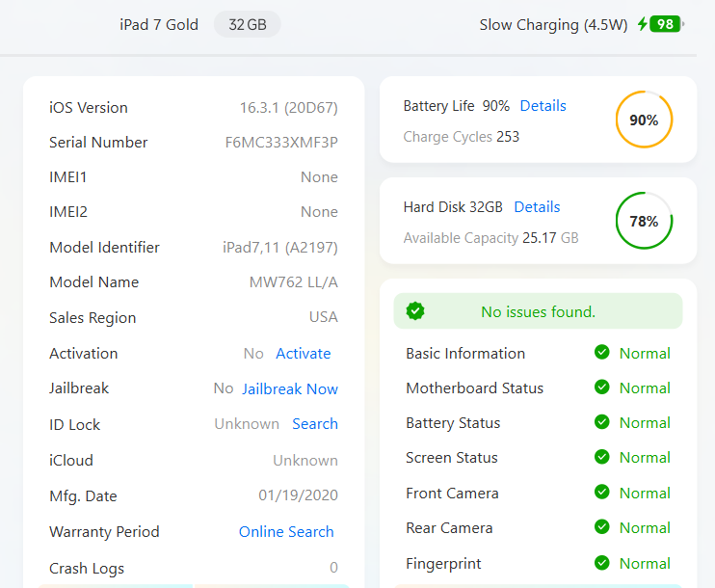Screen dimensions: 715x588
Task: Click the lightning bolt charging icon
Action: (643, 24)
